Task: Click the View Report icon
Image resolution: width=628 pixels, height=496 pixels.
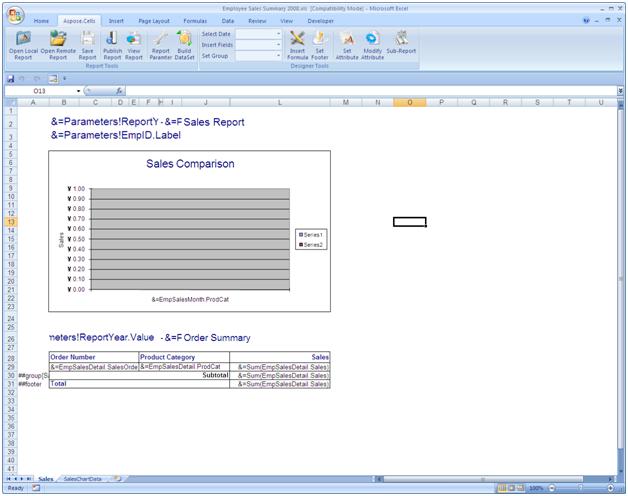Action: (133, 39)
